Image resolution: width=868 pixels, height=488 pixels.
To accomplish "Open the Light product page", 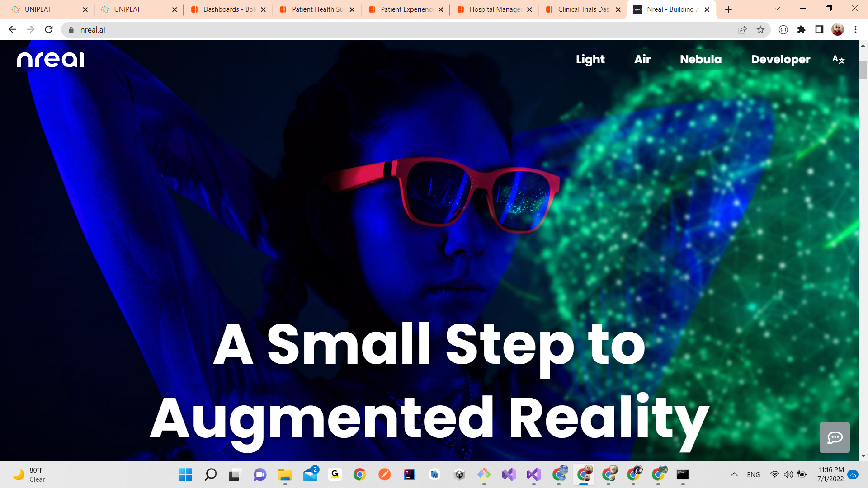I will (x=590, y=60).
